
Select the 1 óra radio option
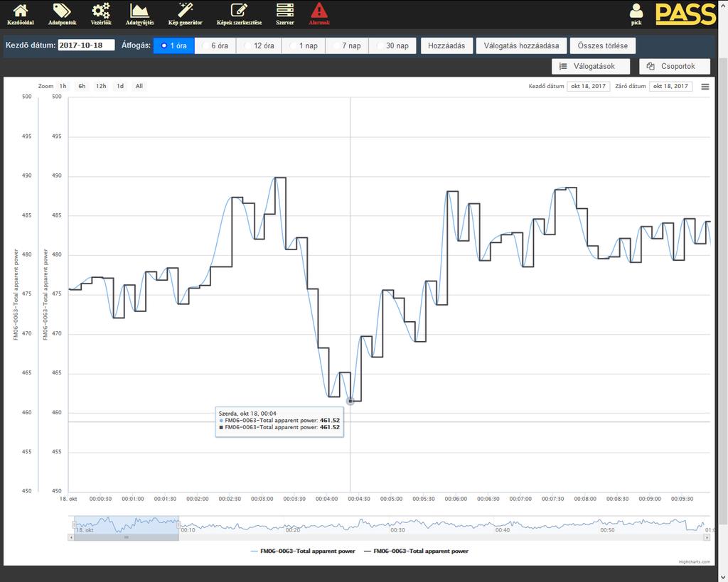pyautogui.click(x=173, y=45)
